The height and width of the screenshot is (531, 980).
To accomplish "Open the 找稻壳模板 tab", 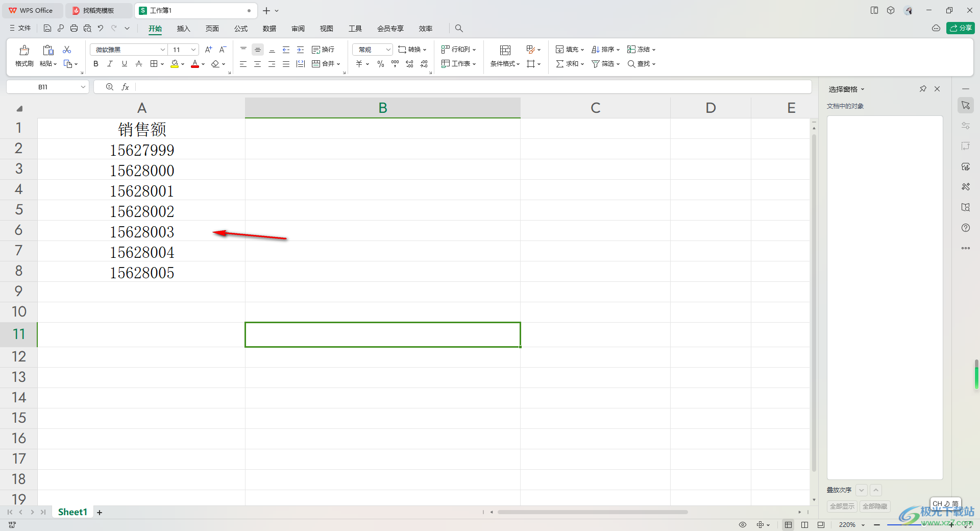I will [99, 10].
